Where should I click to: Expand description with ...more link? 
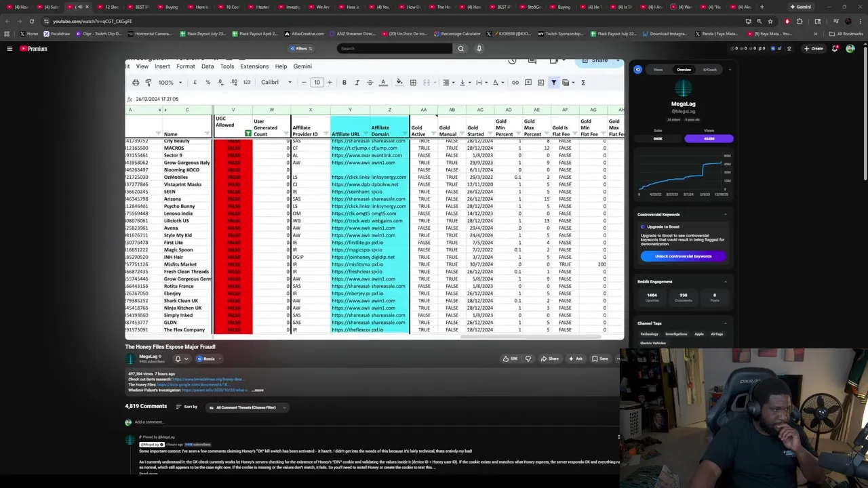tap(258, 390)
